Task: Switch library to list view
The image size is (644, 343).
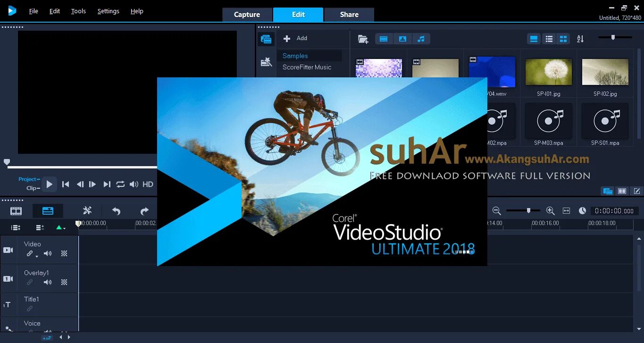Action: tap(549, 39)
